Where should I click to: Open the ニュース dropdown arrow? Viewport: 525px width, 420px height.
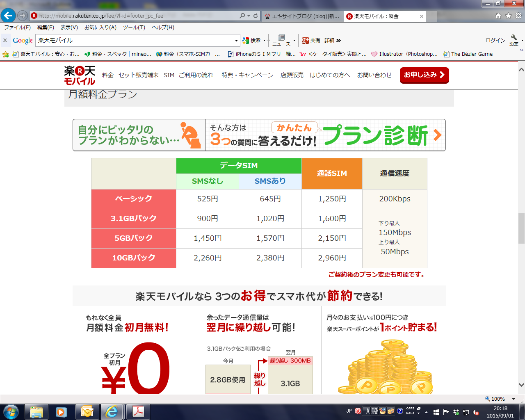coord(294,40)
